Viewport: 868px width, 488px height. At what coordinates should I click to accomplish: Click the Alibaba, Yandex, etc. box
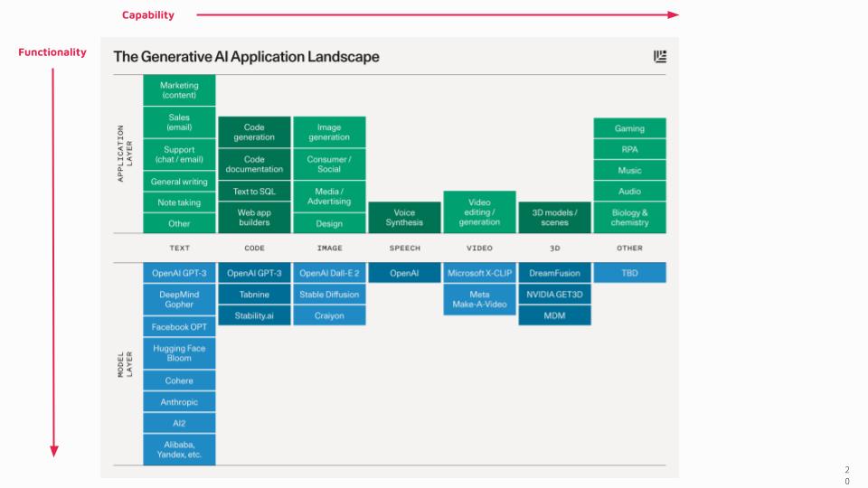pyautogui.click(x=179, y=449)
